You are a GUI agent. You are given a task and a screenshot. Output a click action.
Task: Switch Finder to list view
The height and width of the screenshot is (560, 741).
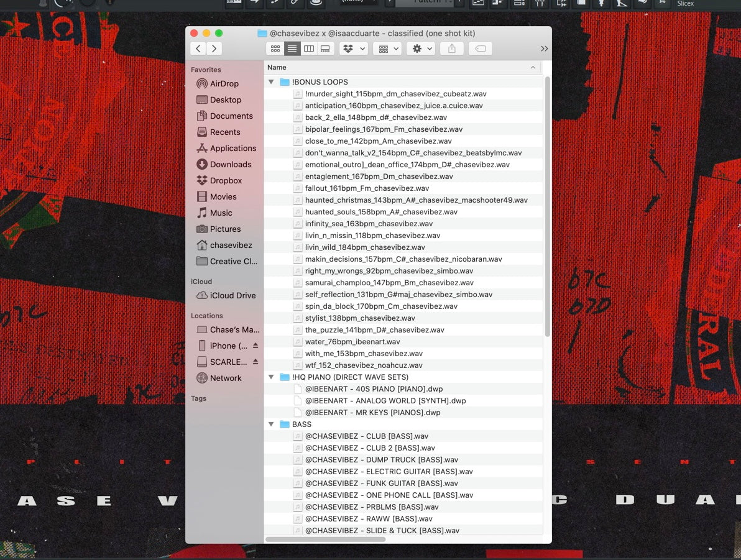292,48
